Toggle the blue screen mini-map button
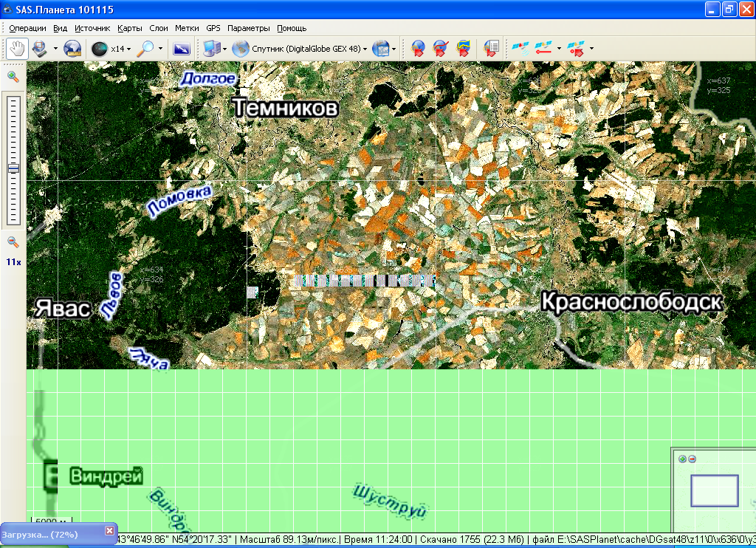This screenshot has width=756, height=548. click(181, 49)
